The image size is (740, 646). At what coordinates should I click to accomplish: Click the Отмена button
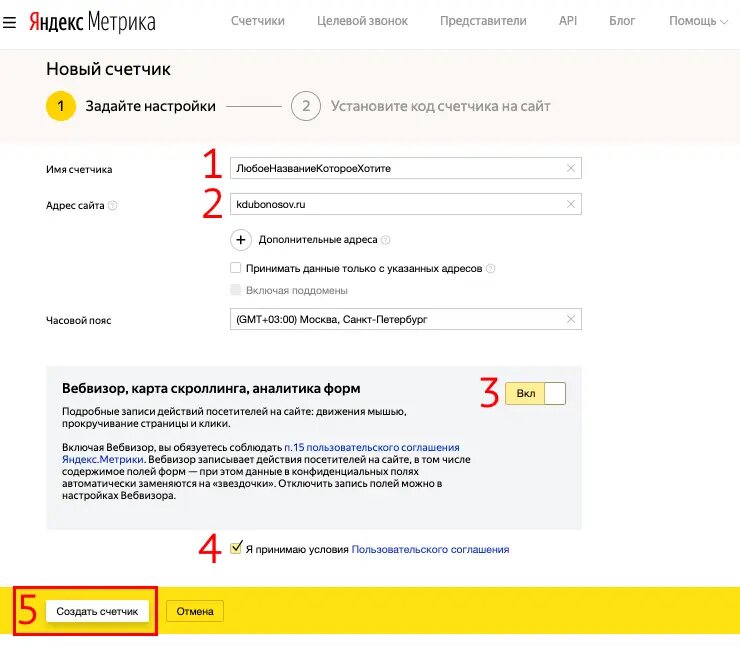pos(195,611)
